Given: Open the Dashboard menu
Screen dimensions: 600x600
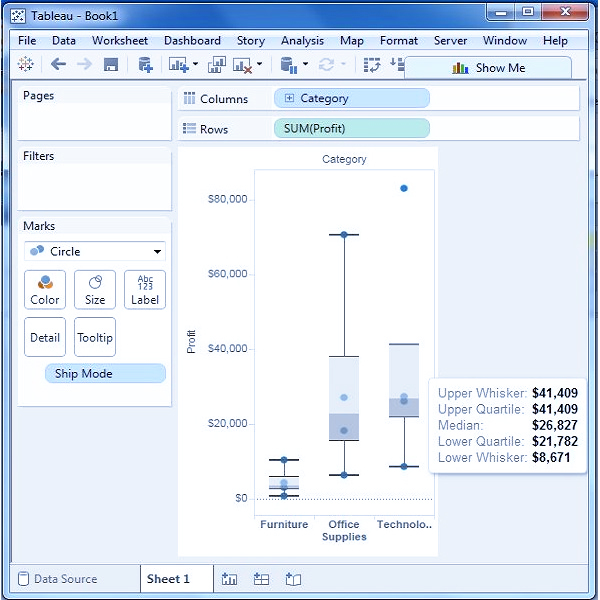Looking at the screenshot, I should (192, 41).
